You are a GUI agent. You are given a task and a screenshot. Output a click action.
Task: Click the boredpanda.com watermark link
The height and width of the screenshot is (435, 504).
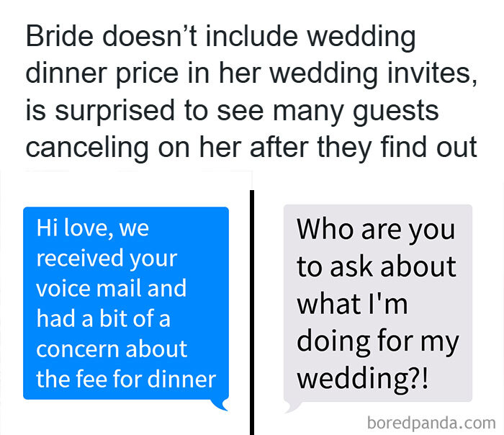tap(431, 423)
